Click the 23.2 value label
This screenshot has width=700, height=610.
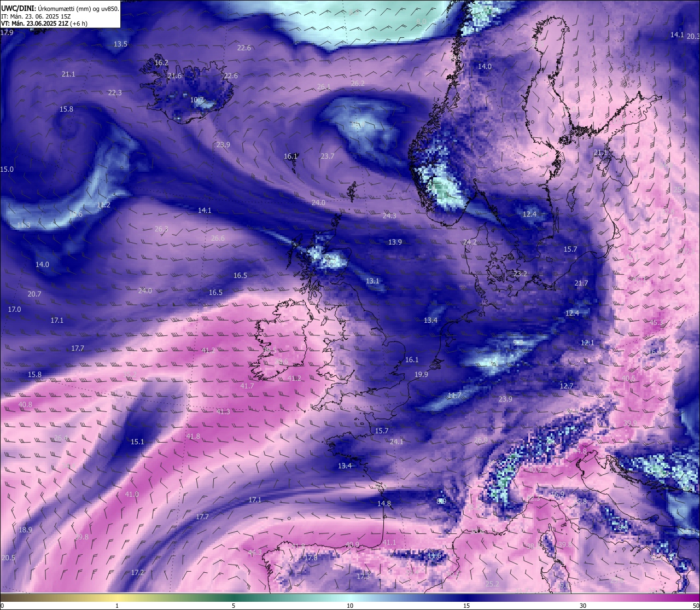point(520,274)
